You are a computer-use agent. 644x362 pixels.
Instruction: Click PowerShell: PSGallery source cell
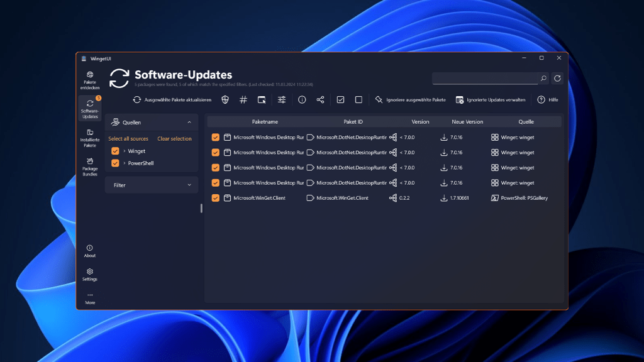524,198
